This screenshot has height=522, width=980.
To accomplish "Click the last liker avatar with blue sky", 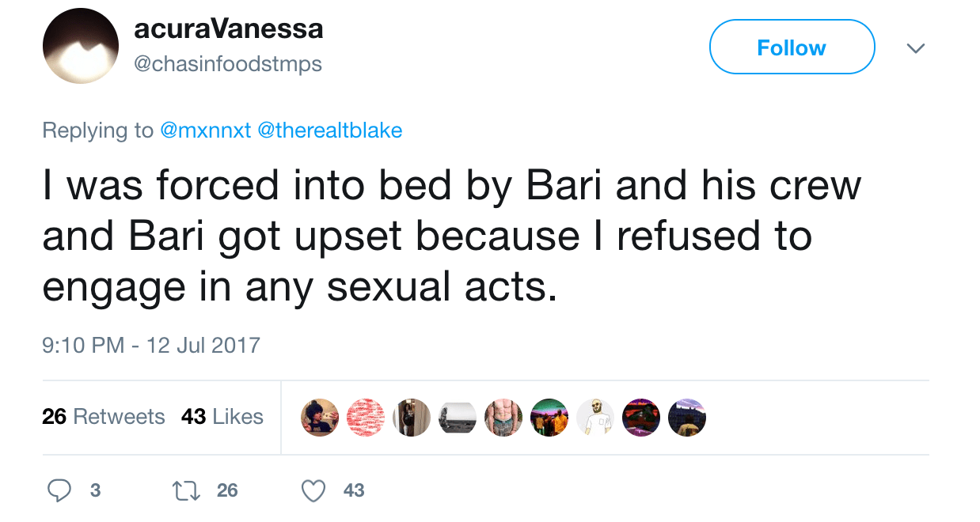I will pyautogui.click(x=687, y=417).
